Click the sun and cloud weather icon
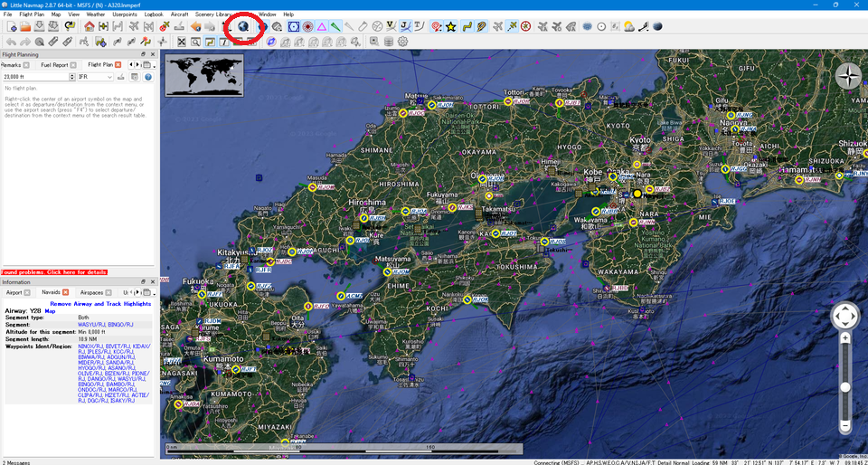868x465 pixels. click(x=628, y=27)
